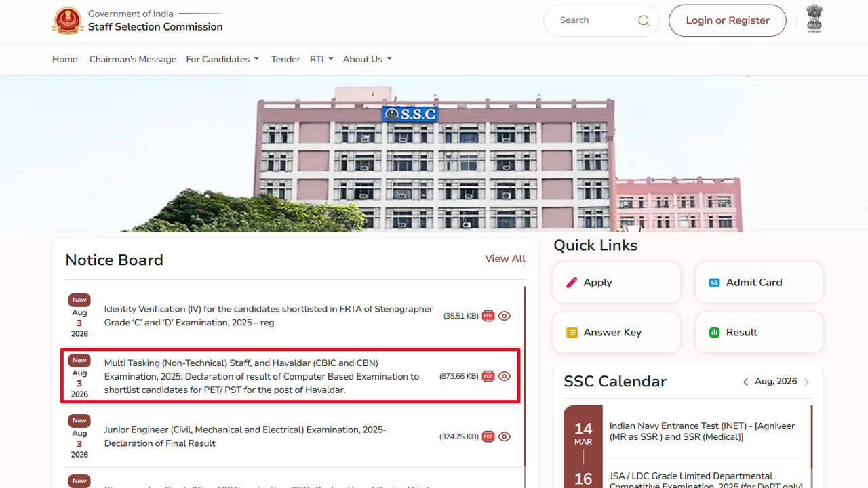Open the Admit Card quick link
868x488 pixels.
tap(759, 283)
